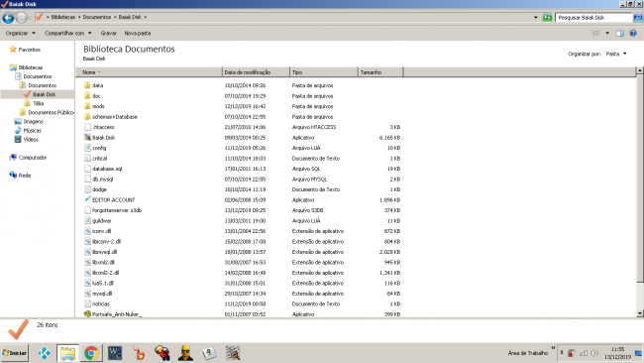Click Nova pasta in the toolbar

point(137,34)
